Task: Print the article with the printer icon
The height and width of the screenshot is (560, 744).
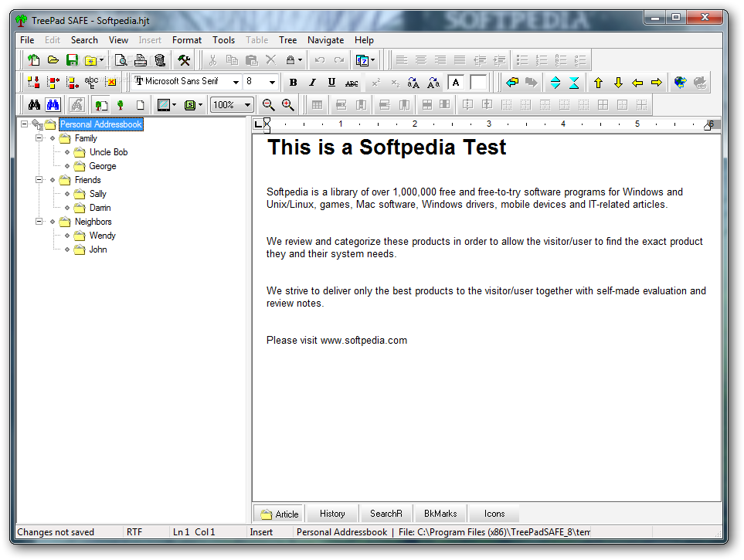Action: pyautogui.click(x=141, y=60)
